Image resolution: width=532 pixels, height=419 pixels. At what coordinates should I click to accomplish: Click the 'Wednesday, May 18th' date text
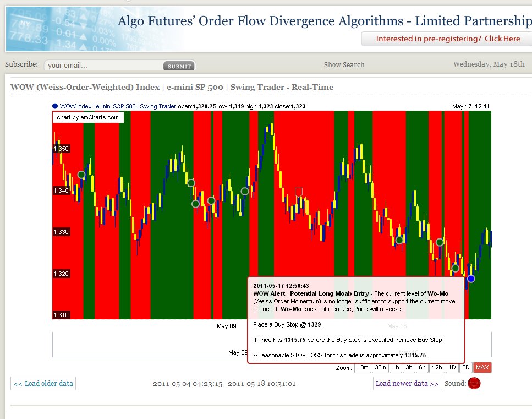[489, 64]
